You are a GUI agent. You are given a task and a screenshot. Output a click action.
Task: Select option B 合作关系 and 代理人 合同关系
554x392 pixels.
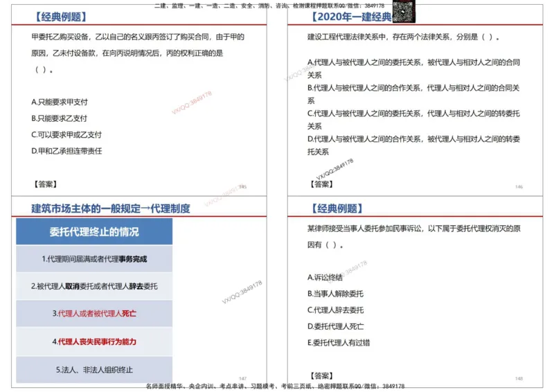413,94
